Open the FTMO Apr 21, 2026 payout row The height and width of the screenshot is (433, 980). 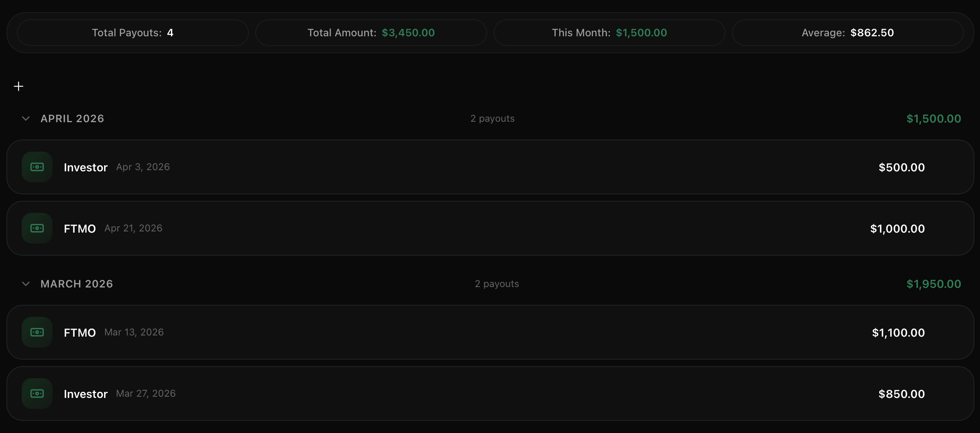490,228
